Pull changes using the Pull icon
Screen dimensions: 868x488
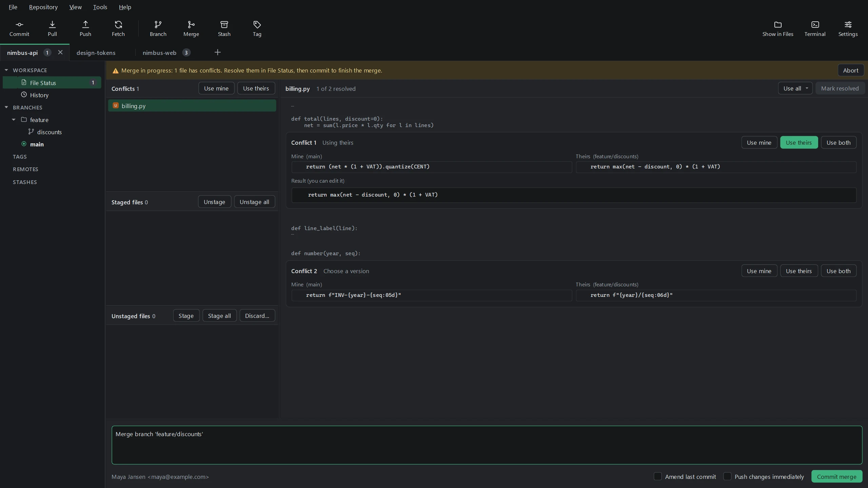point(52,25)
